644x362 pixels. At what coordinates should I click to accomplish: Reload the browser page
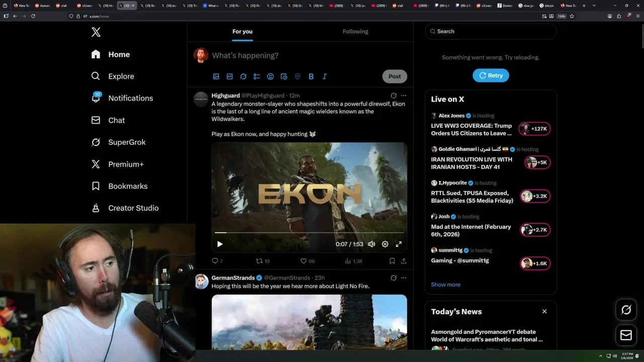tap(33, 16)
